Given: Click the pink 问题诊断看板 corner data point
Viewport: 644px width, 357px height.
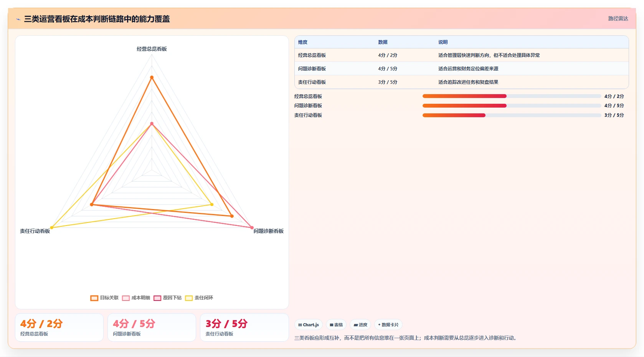Looking at the screenshot, I should [x=252, y=227].
